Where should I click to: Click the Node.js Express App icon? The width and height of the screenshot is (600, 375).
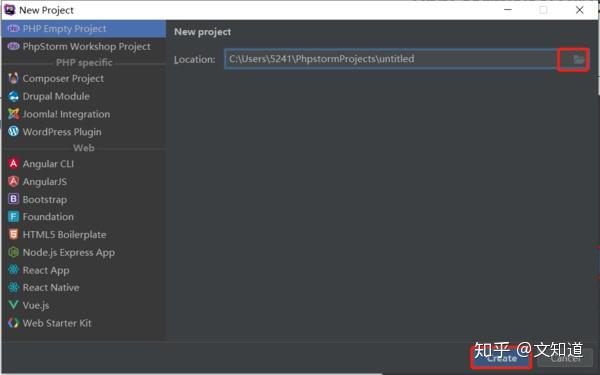coord(13,252)
